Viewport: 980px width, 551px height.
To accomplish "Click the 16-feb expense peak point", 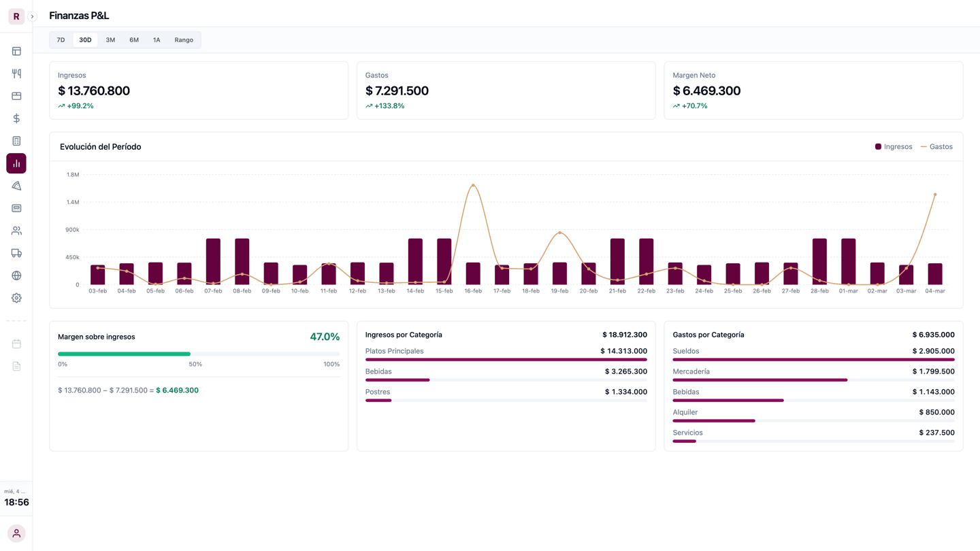I will click(473, 186).
